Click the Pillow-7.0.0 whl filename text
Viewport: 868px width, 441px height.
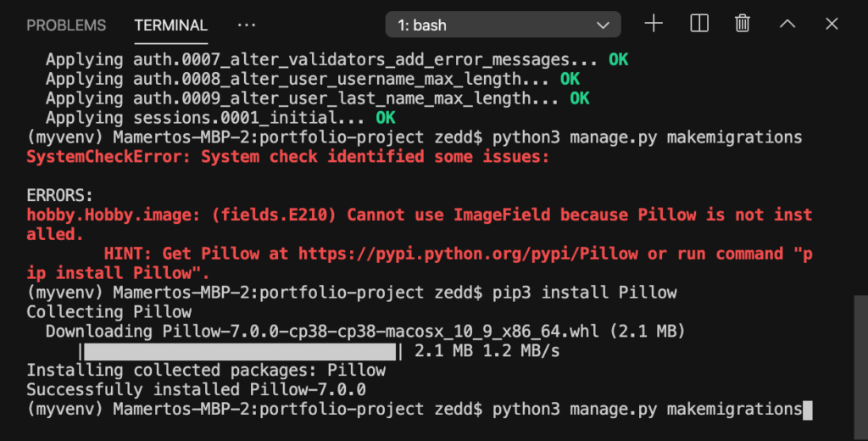(381, 332)
